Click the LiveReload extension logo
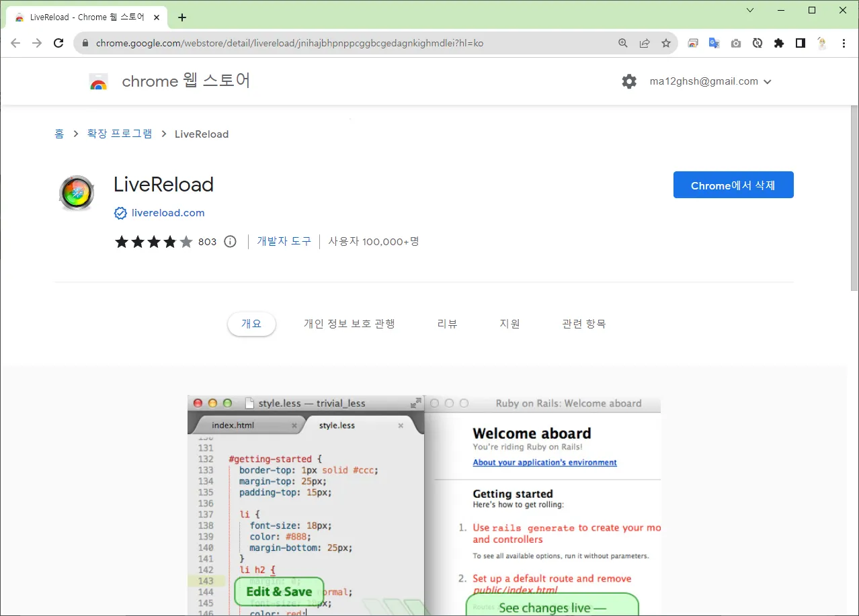This screenshot has width=859, height=616. click(x=77, y=193)
